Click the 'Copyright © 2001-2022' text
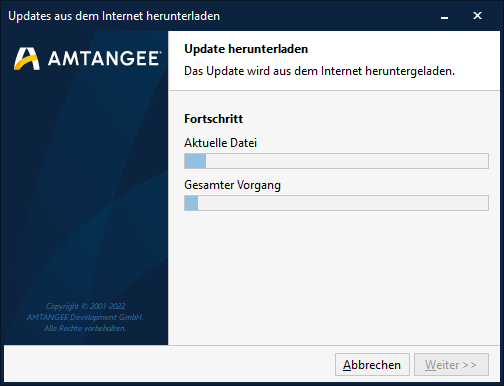Screen dimensions: 504x386 (x=85, y=306)
